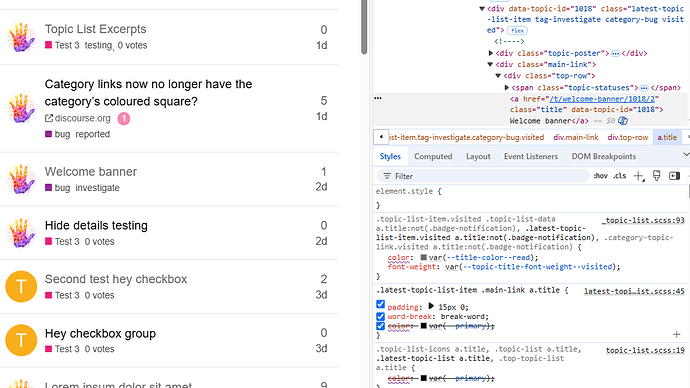The height and width of the screenshot is (388, 690).
Task: Expand the span class topic-statuses node
Action: coord(506,88)
